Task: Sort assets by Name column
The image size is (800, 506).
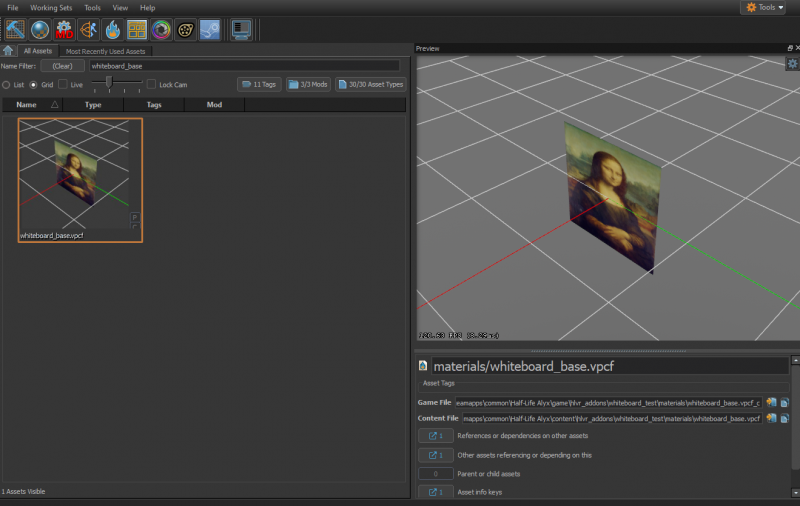Action: pos(32,105)
